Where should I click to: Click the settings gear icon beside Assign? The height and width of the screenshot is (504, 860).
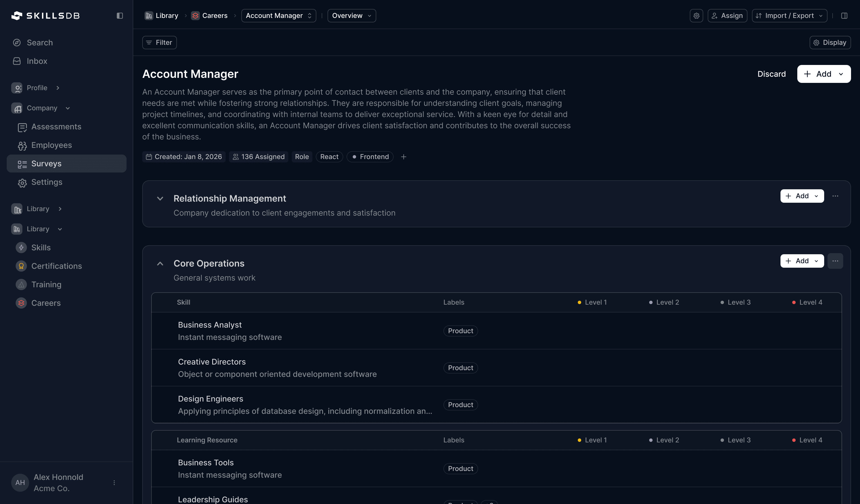click(x=696, y=16)
